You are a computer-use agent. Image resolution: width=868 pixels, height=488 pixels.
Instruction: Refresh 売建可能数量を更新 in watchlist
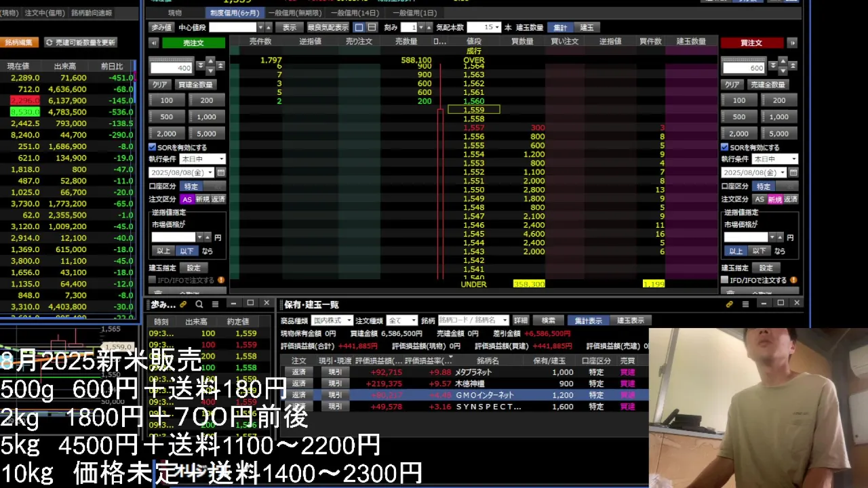(x=81, y=42)
